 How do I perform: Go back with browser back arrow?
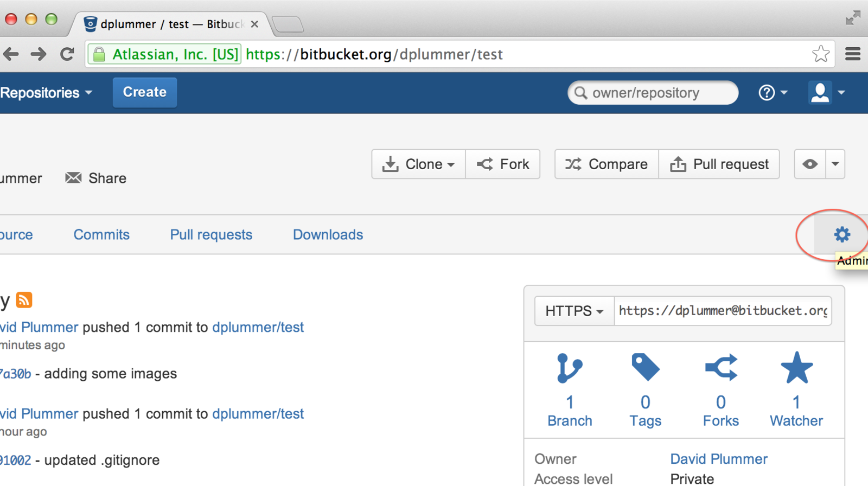(11, 54)
